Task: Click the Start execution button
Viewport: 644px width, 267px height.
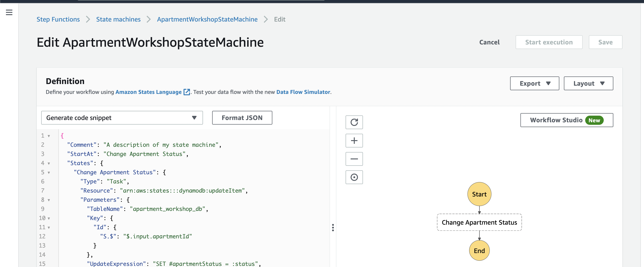Action: click(549, 42)
